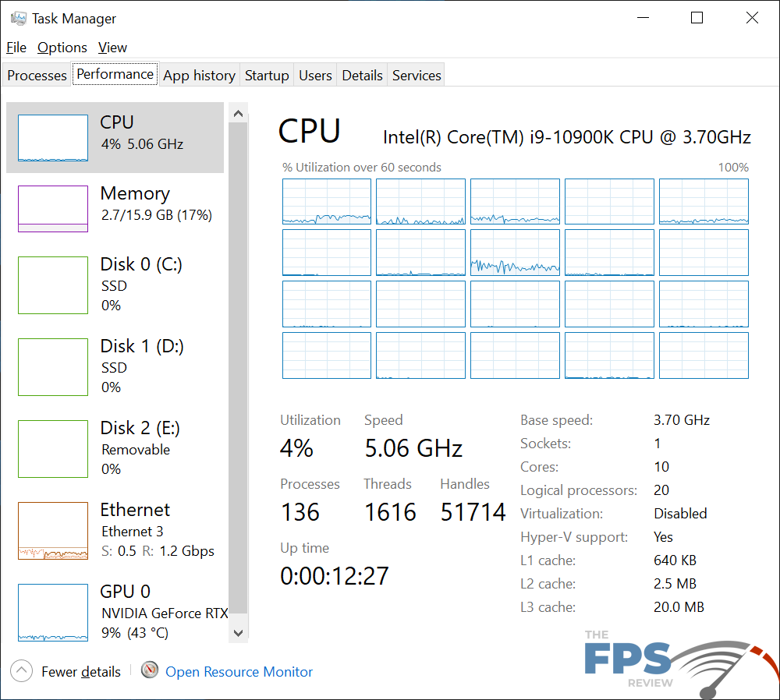The width and height of the screenshot is (780, 700).
Task: Minimize the Task Manager window
Action: [643, 18]
